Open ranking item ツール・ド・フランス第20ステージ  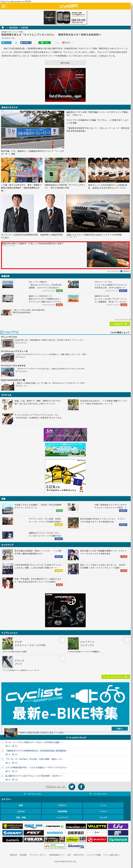[34, 742]
